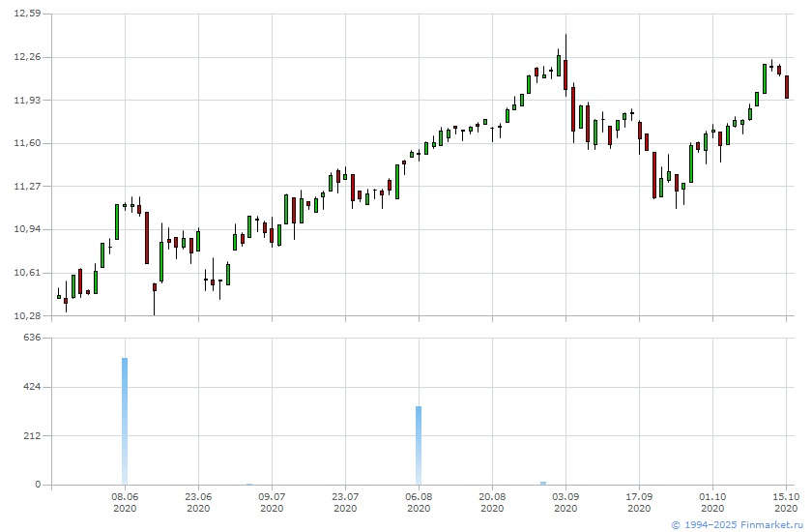The height and width of the screenshot is (532, 812).
Task: Click the price axis label 11,93
Action: coord(27,100)
